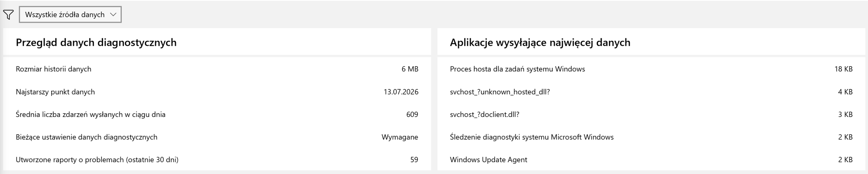
Task: Click the Najstarszy punkt danych row
Action: [217, 92]
